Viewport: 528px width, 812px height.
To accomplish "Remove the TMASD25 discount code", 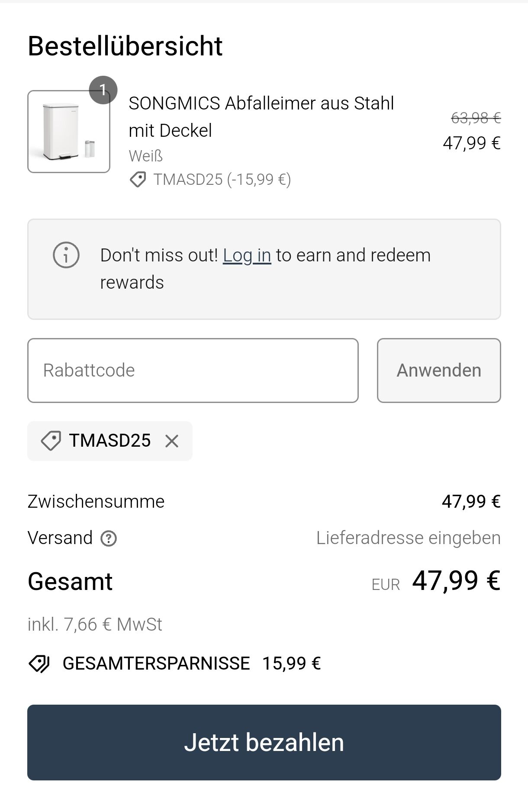I will 172,441.
